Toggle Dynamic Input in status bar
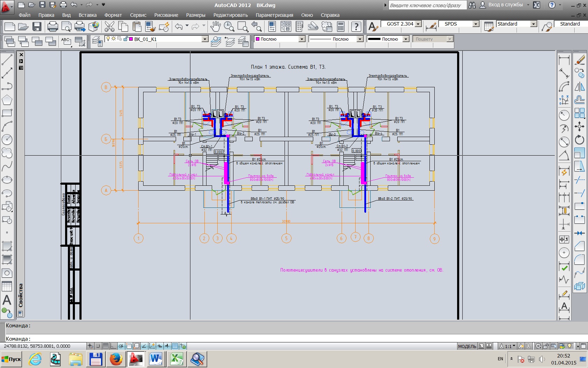Image resolution: width=588 pixels, height=368 pixels. [x=160, y=346]
